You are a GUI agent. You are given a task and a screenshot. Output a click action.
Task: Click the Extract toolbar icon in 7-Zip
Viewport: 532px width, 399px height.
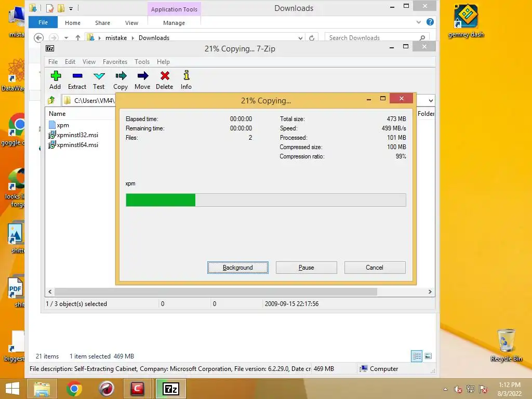[x=77, y=80]
